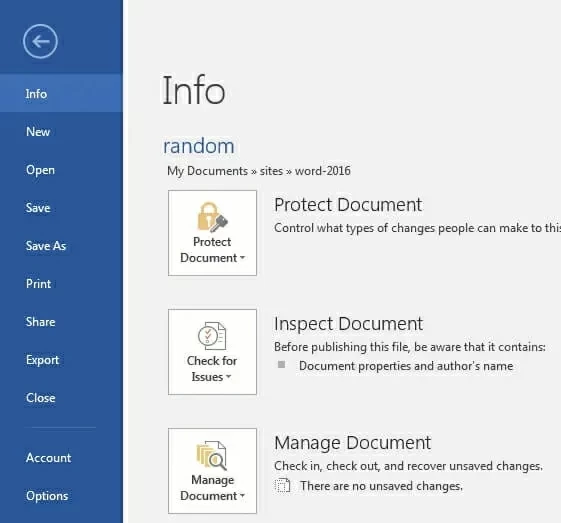This screenshot has width=561, height=523.
Task: Expand the Manage Document dropdown arrow
Action: 242,495
